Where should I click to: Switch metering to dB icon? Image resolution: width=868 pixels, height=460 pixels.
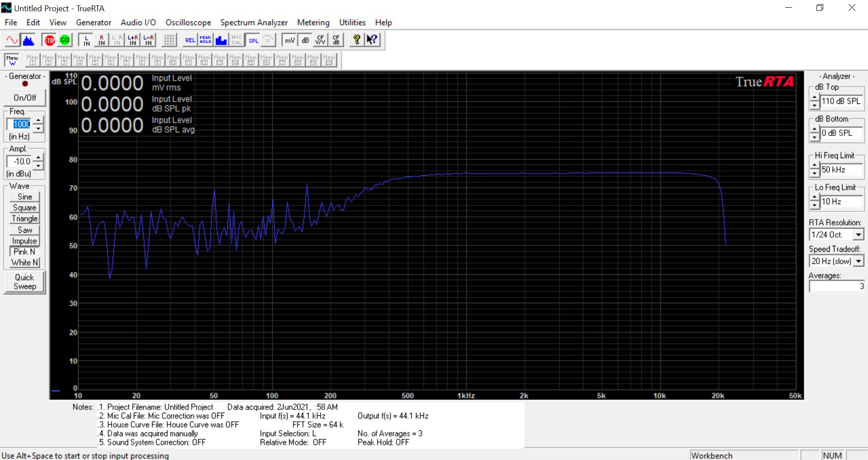[x=305, y=40]
